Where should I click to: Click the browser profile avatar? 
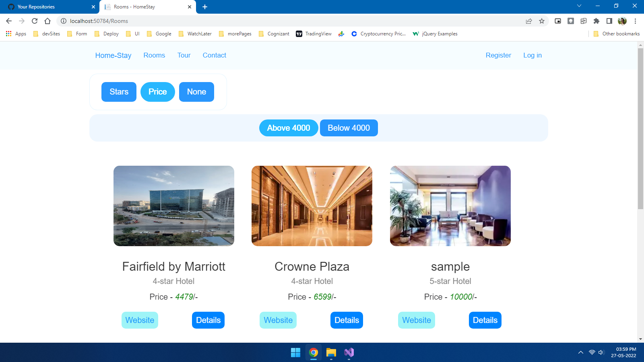(x=622, y=21)
